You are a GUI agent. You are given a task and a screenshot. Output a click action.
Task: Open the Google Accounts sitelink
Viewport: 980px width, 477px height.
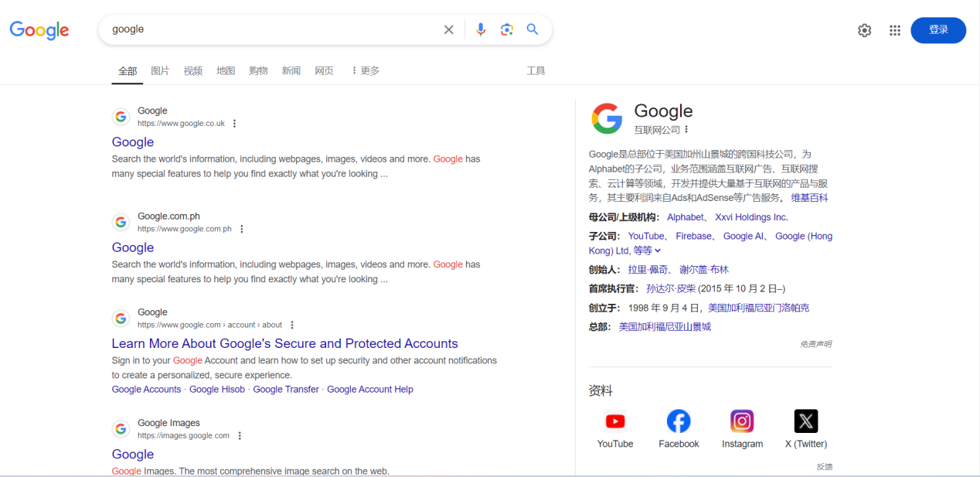[146, 390]
